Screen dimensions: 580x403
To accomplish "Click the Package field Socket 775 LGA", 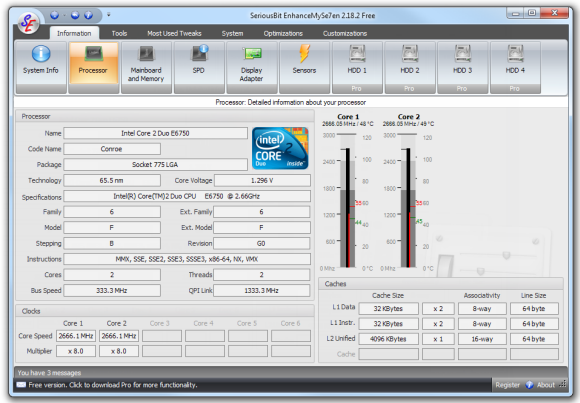I will [x=155, y=165].
